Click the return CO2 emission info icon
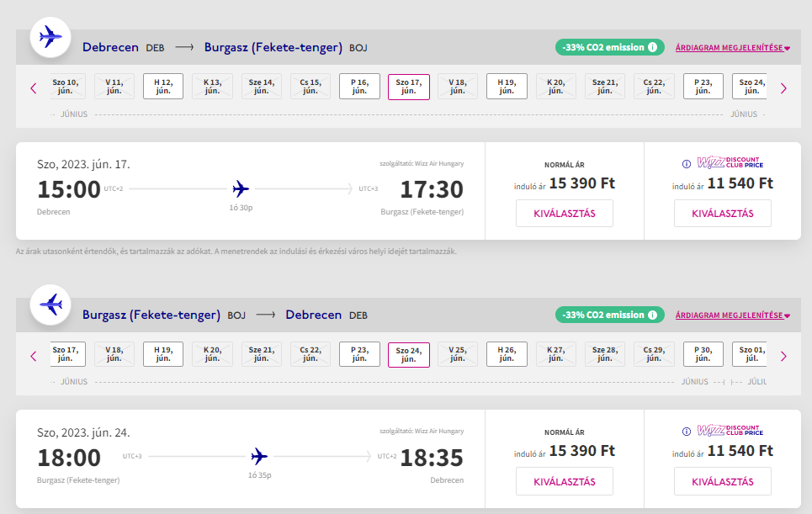The height and width of the screenshot is (514, 812). click(x=651, y=315)
